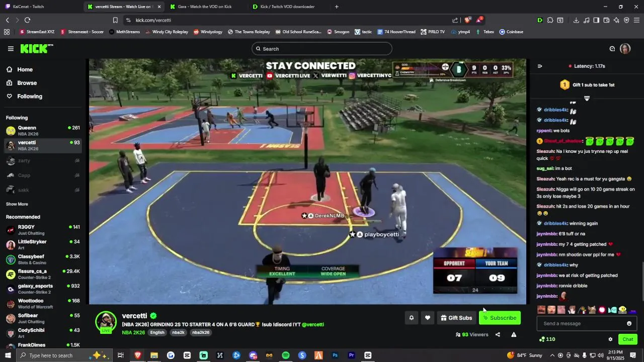Image resolution: width=644 pixels, height=362 pixels.
Task: Click the Kick search field
Action: pyautogui.click(x=322, y=49)
